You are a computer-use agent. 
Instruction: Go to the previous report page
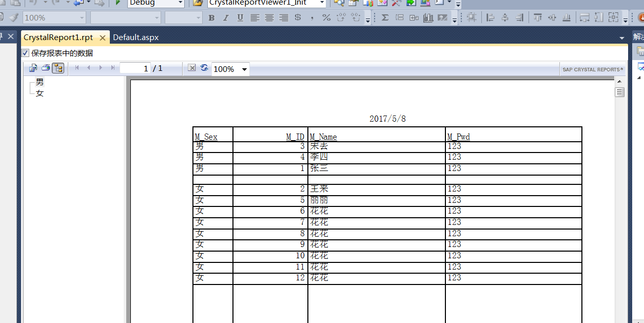(x=88, y=68)
